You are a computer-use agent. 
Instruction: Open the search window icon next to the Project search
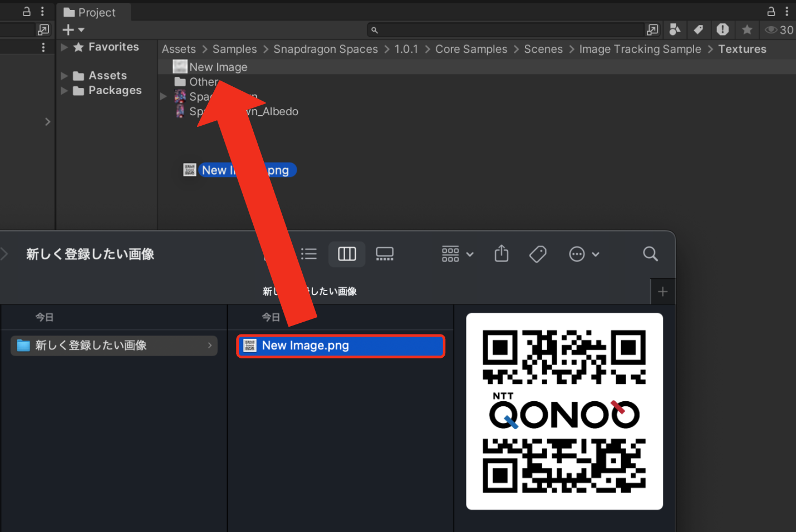tap(652, 29)
